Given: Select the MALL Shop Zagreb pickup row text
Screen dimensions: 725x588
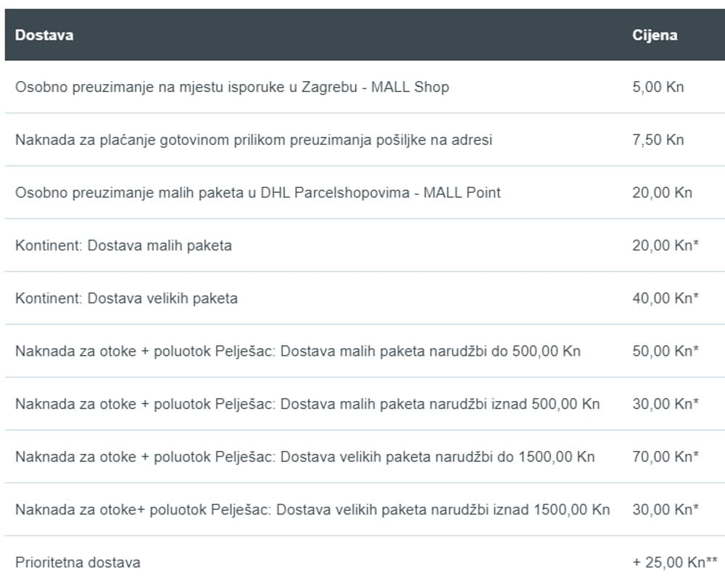Looking at the screenshot, I should [x=232, y=87].
